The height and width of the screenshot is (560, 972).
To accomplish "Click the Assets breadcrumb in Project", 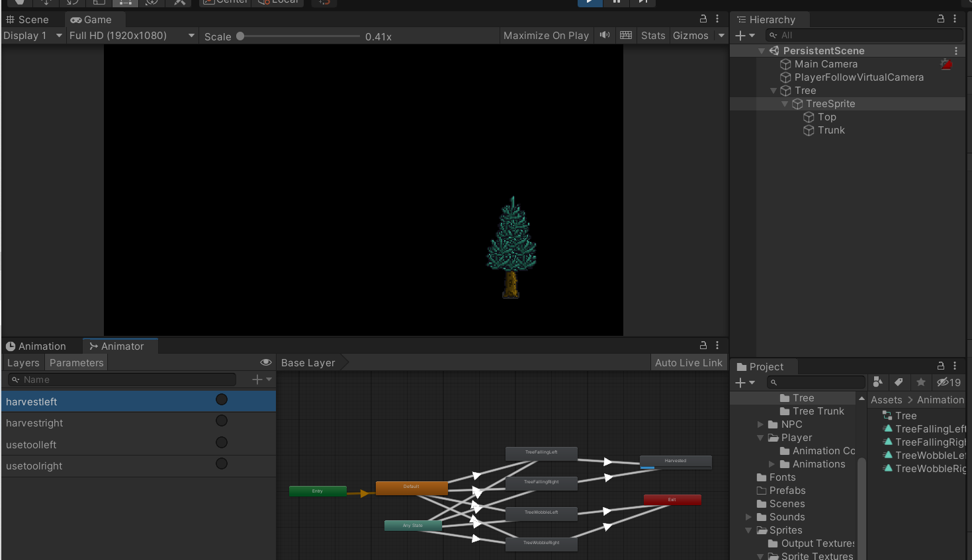I will point(887,400).
